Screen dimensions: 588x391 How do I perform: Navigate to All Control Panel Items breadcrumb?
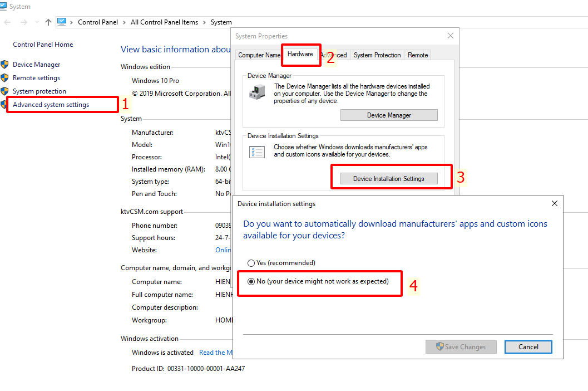(x=164, y=22)
